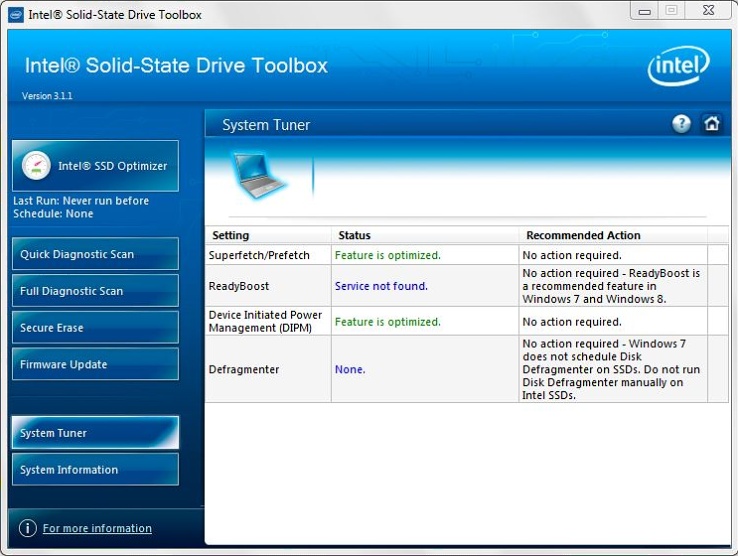
Task: Follow the For more information link
Action: [x=97, y=528]
